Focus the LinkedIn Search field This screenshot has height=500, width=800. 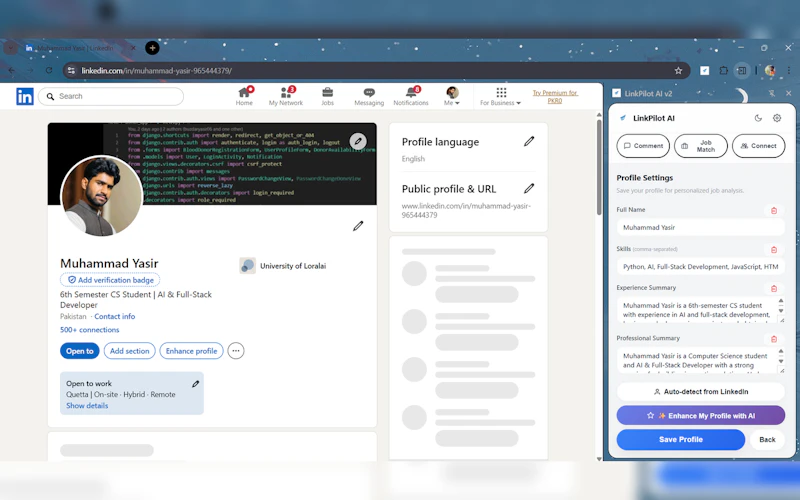click(x=111, y=96)
